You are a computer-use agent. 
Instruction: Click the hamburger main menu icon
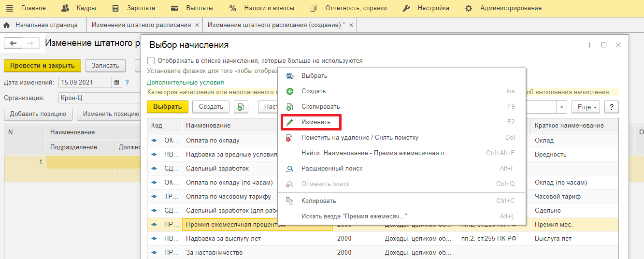(x=10, y=8)
